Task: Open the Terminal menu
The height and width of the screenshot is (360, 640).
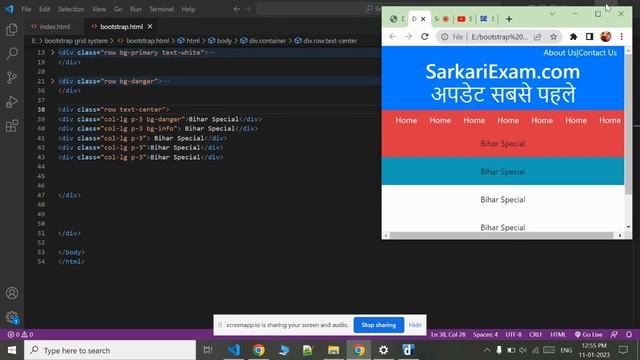Action: (161, 9)
